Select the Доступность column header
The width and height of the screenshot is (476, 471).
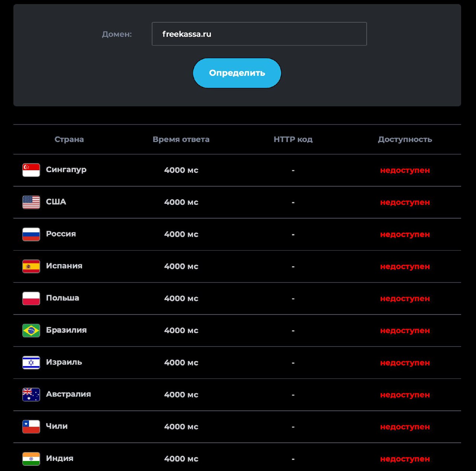(405, 139)
